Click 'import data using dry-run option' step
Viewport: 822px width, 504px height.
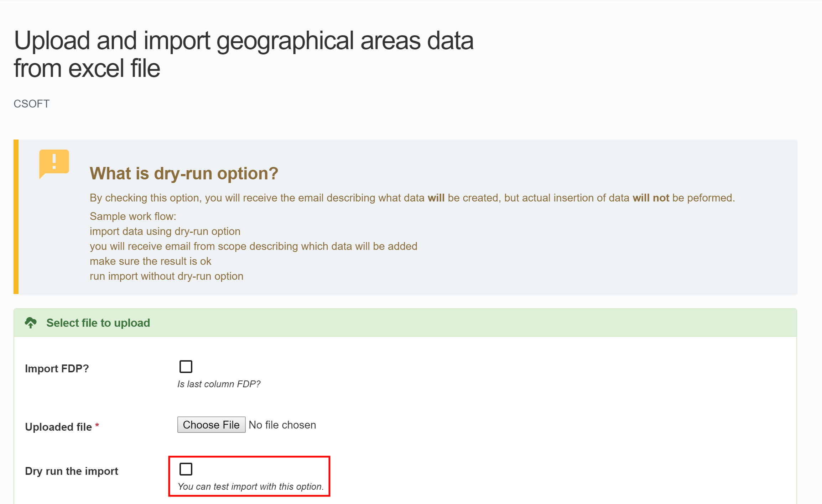click(x=165, y=231)
